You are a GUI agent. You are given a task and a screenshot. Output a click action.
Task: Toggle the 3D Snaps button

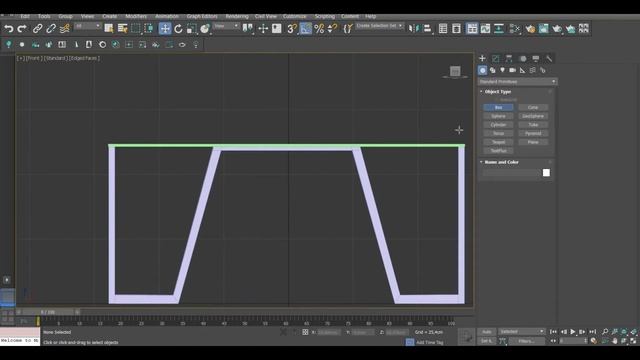tap(291, 29)
